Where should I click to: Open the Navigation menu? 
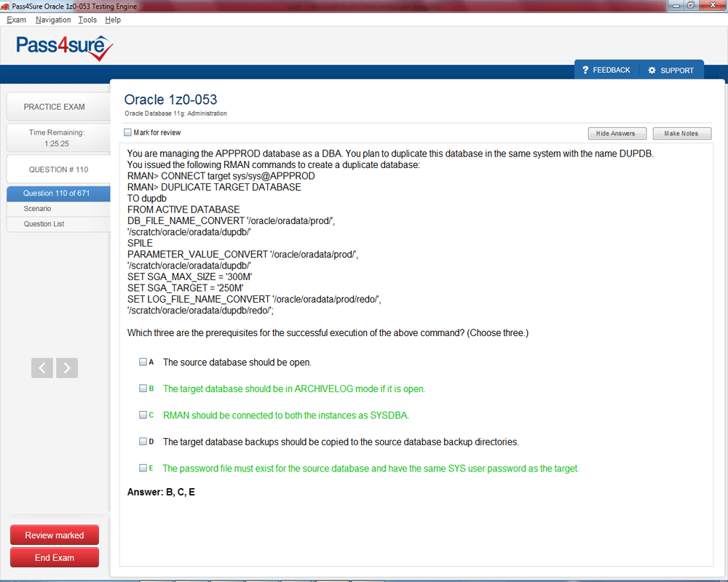[x=53, y=20]
